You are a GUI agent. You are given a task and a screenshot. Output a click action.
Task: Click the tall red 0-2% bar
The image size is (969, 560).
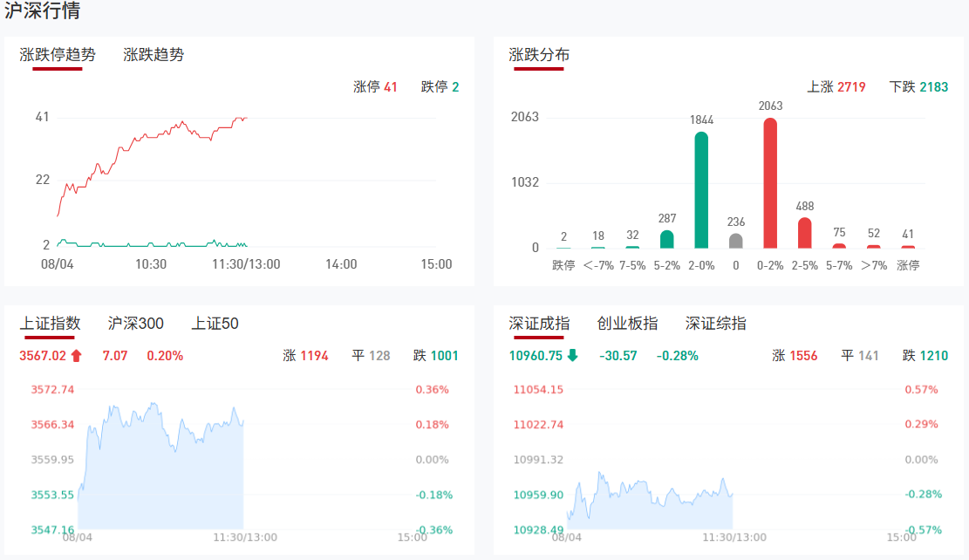tap(770, 183)
